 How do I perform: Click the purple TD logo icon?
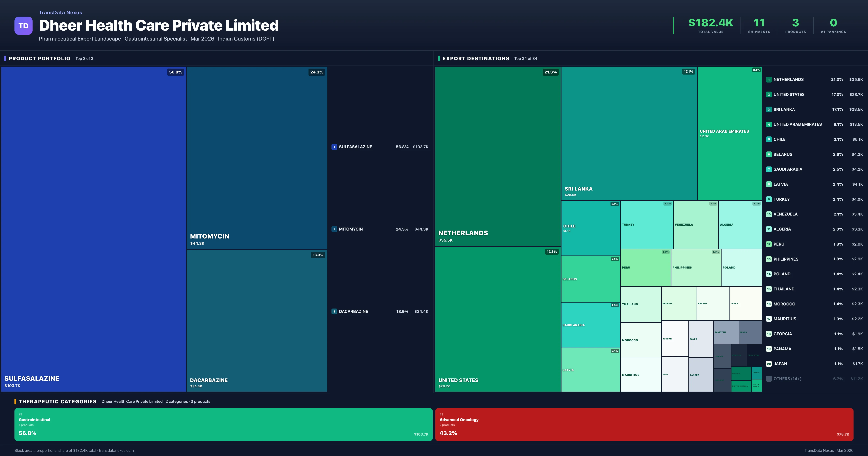click(x=23, y=26)
